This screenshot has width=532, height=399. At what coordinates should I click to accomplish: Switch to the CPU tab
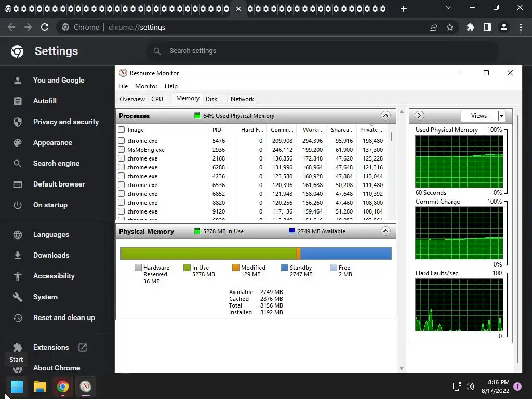tap(157, 99)
